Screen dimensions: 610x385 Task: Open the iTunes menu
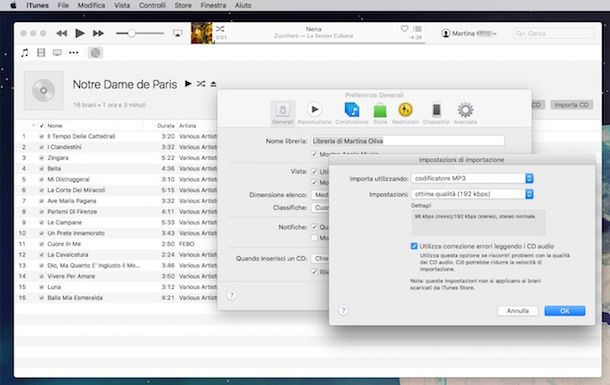pyautogui.click(x=37, y=5)
